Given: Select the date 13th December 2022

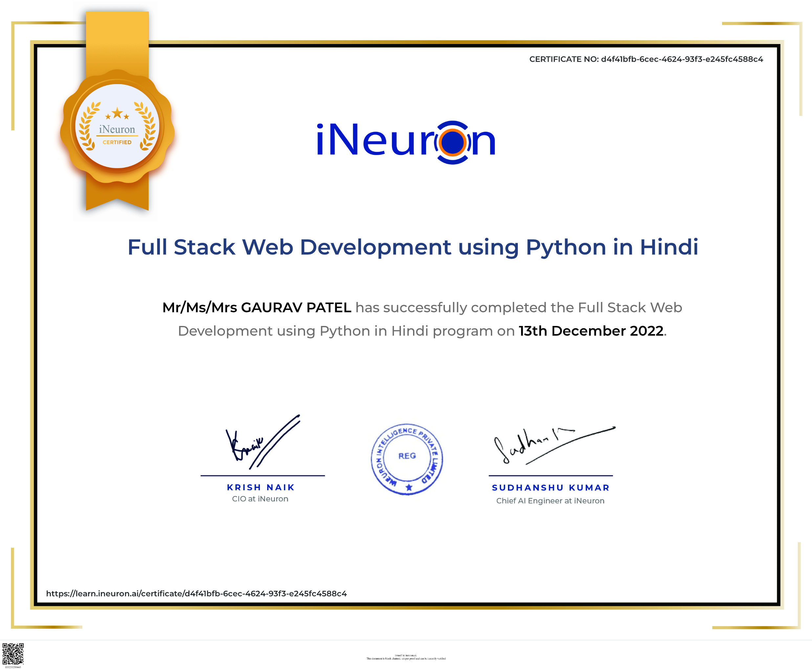Looking at the screenshot, I should [x=591, y=331].
